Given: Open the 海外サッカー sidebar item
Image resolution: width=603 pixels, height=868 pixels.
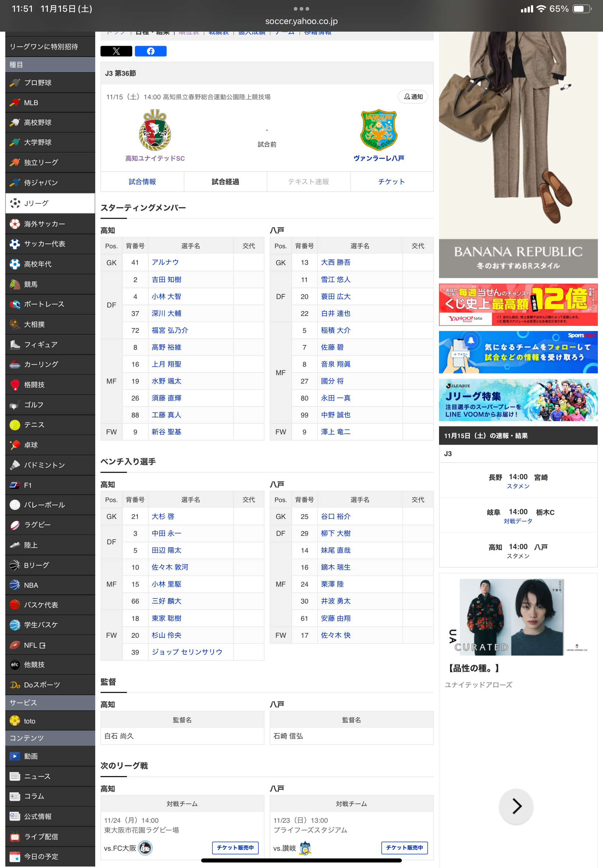Looking at the screenshot, I should (x=50, y=224).
